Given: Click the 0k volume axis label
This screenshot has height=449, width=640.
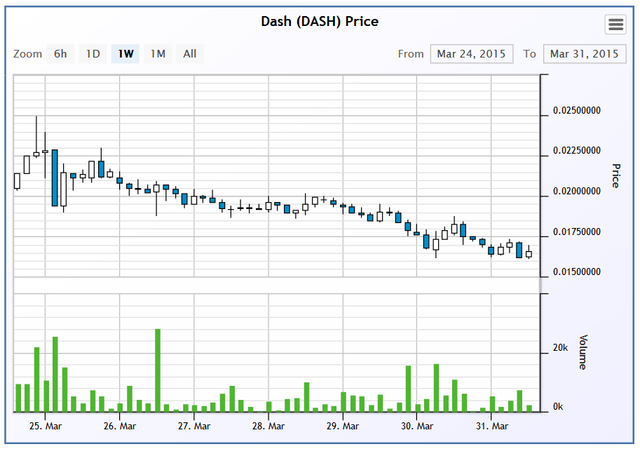Looking at the screenshot, I should pos(558,407).
